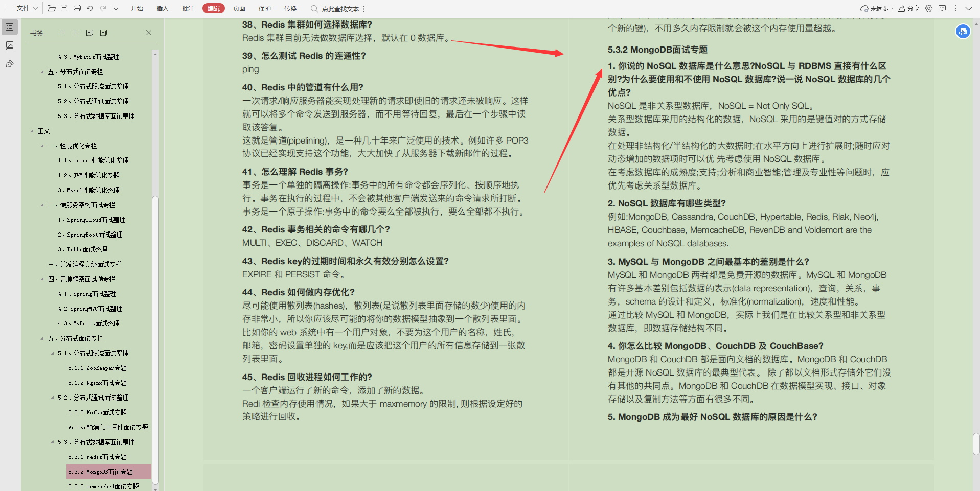Open the settings gear icon
Screen dimensions: 980x491
(x=929, y=8)
